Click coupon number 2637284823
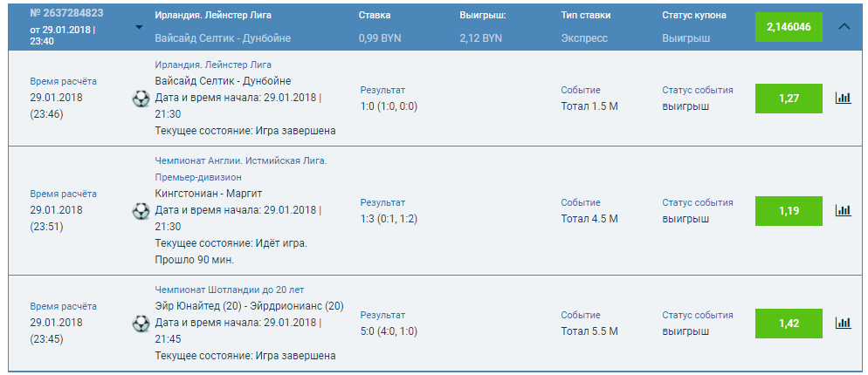Image resolution: width=868 pixels, height=375 pixels. click(x=65, y=14)
